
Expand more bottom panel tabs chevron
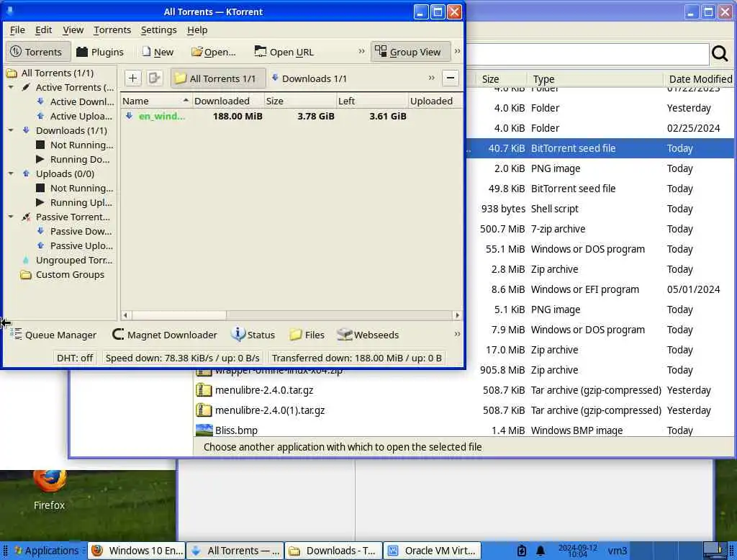point(457,334)
